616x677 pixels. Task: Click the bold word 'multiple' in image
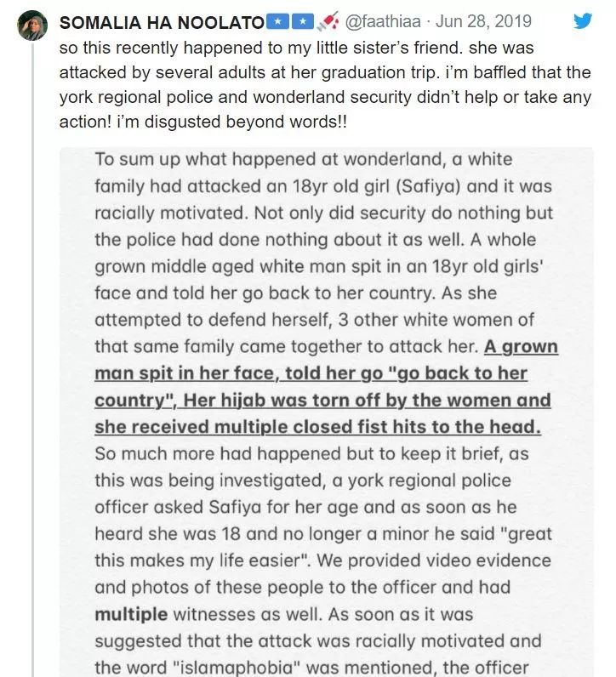(x=131, y=614)
